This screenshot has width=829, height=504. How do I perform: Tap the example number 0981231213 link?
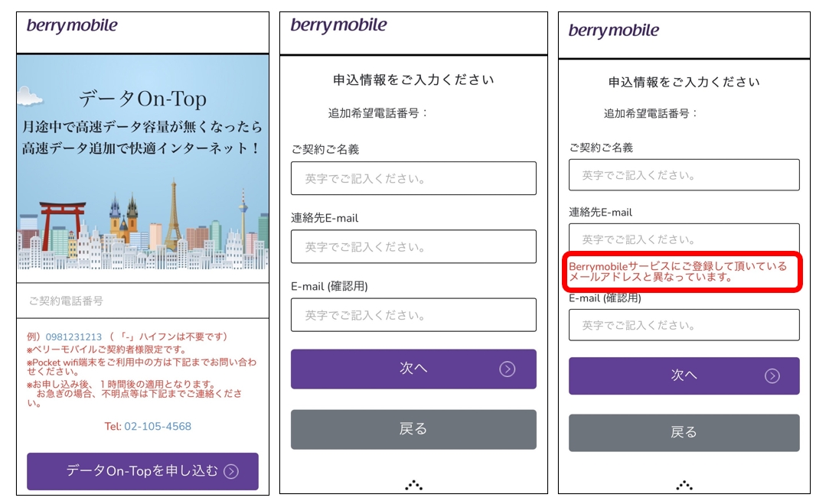(73, 337)
